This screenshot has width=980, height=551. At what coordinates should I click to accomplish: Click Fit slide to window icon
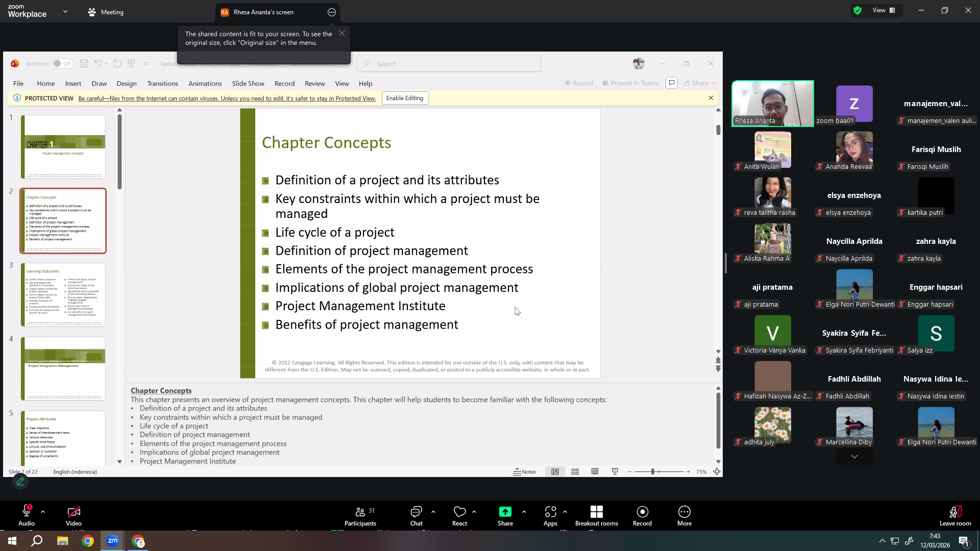pyautogui.click(x=717, y=472)
